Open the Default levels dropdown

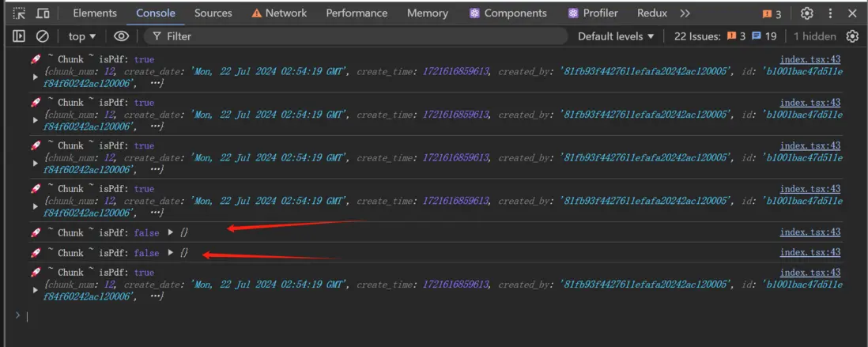click(616, 36)
